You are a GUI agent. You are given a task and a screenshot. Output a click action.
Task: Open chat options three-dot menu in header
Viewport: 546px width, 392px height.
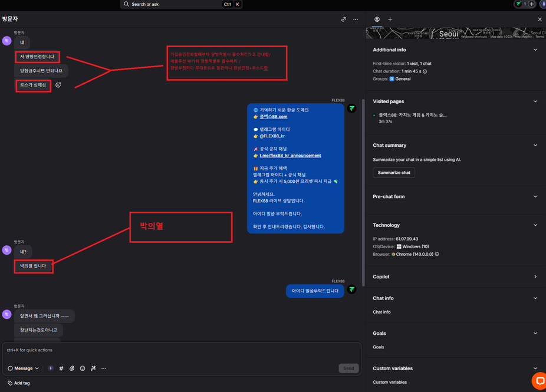(356, 19)
